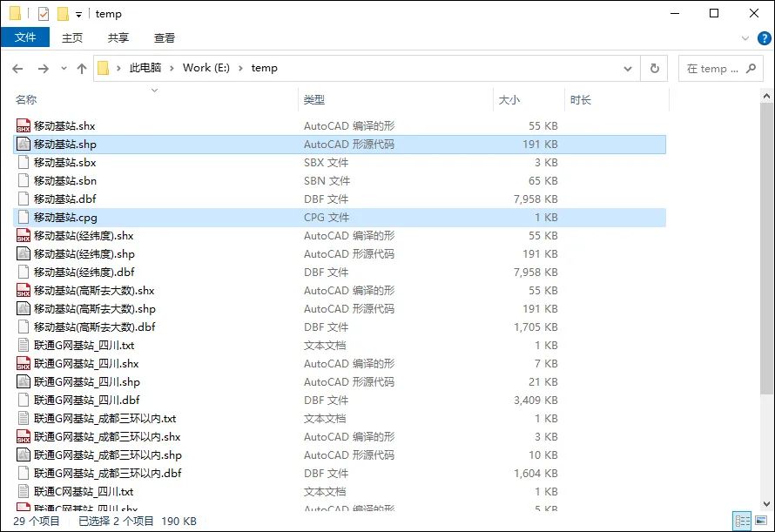Switch to details view layout

click(x=743, y=521)
